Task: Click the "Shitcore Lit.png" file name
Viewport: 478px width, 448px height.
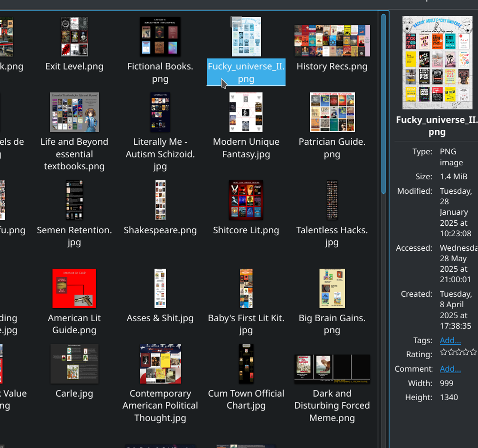Action: tap(246, 230)
